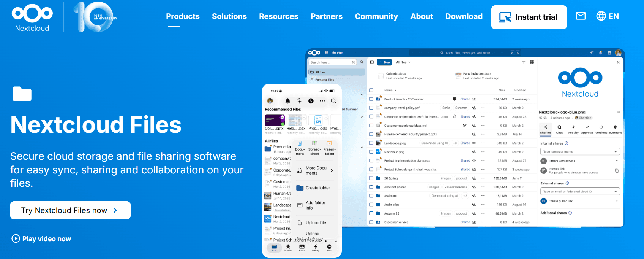The height and width of the screenshot is (259, 644).
Task: Open Media in the phone bottom bar
Action: point(302,248)
